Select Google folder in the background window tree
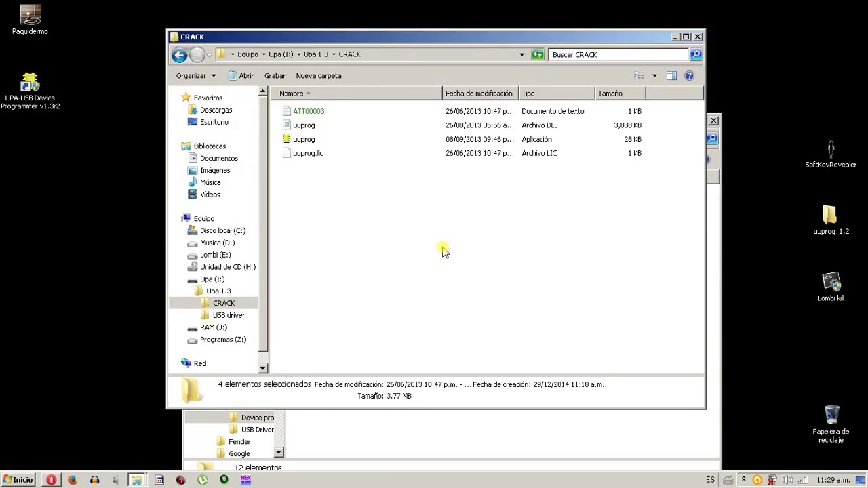This screenshot has width=868, height=488. pyautogui.click(x=239, y=454)
